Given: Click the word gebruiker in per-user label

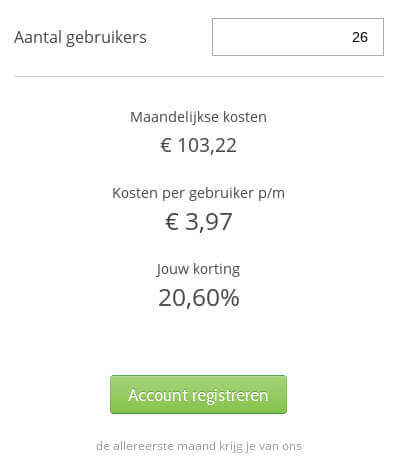Looking at the screenshot, I should (x=221, y=194).
